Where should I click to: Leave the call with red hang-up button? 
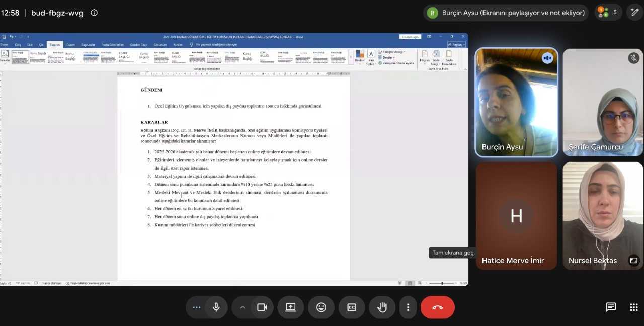(438, 307)
